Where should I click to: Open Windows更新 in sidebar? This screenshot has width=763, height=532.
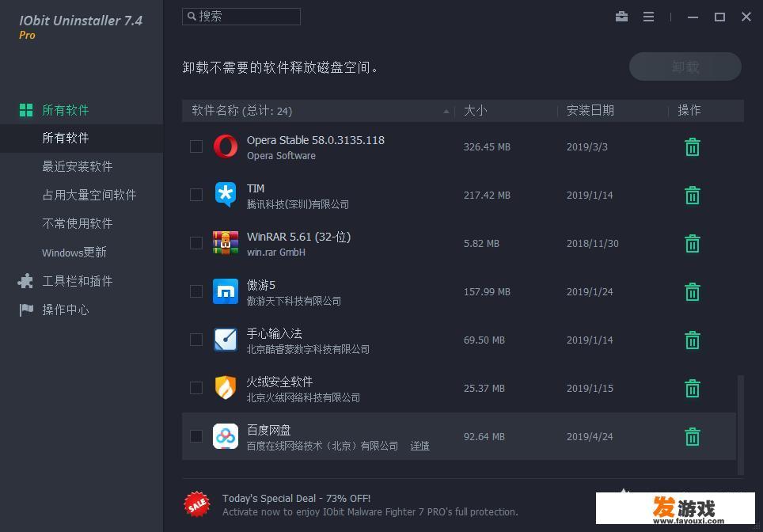click(74, 252)
